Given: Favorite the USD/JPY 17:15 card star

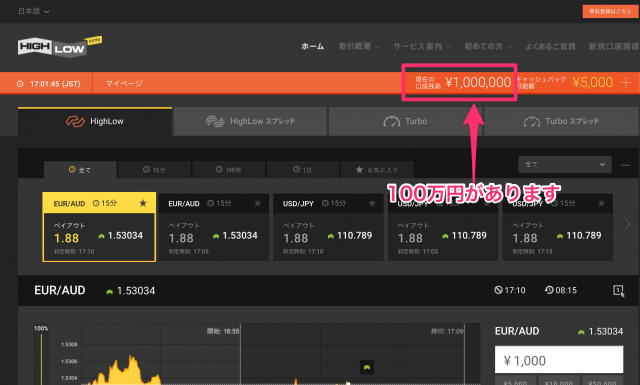Looking at the screenshot, I should tap(601, 203).
